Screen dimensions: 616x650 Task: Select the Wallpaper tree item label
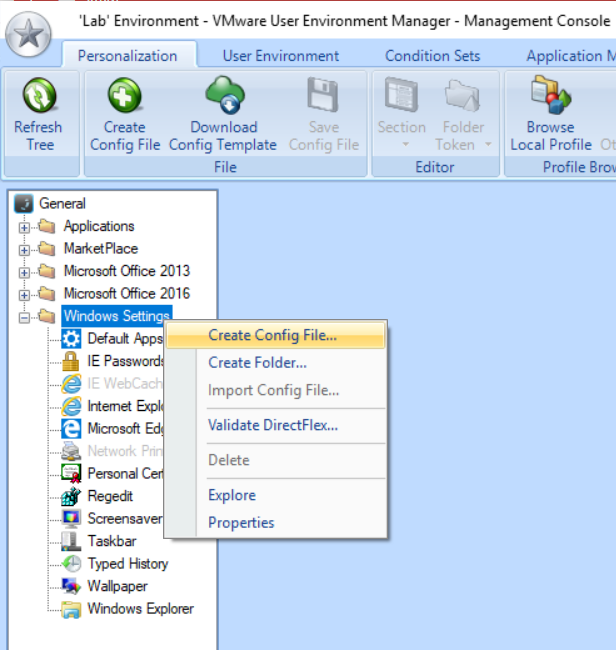117,586
